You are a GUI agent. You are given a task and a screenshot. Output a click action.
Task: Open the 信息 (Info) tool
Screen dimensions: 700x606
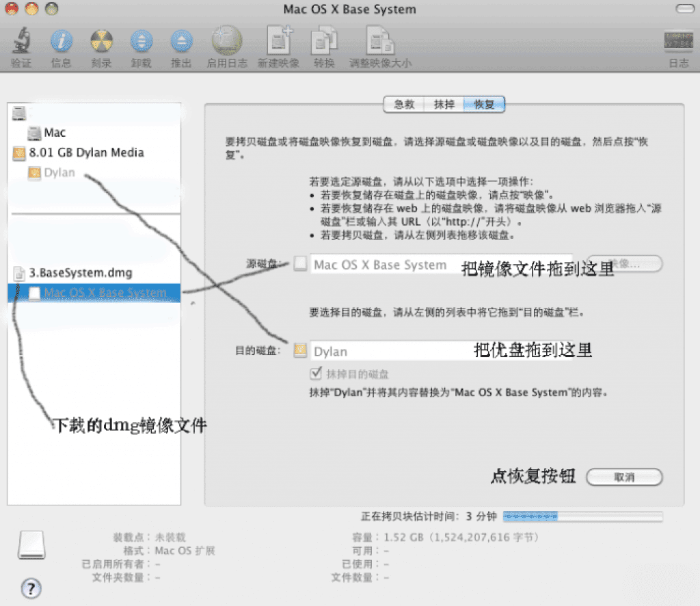coord(61,41)
